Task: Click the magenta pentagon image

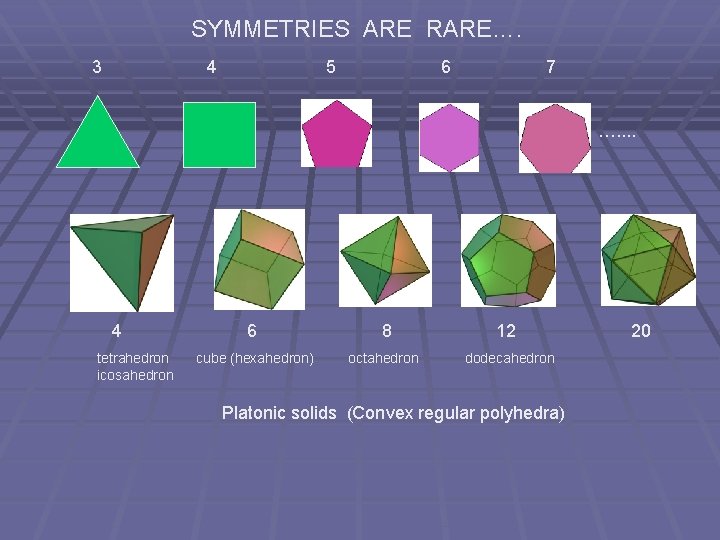Action: (337, 133)
